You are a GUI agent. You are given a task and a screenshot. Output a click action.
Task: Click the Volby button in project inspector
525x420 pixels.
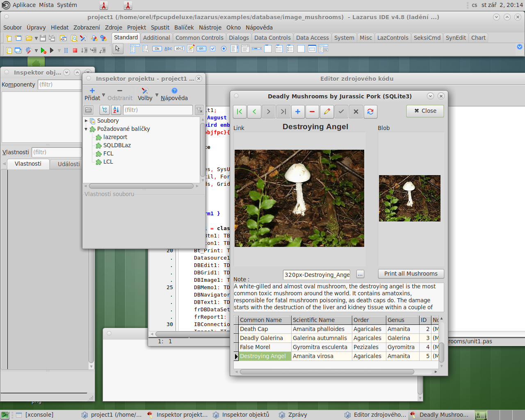coord(145,94)
